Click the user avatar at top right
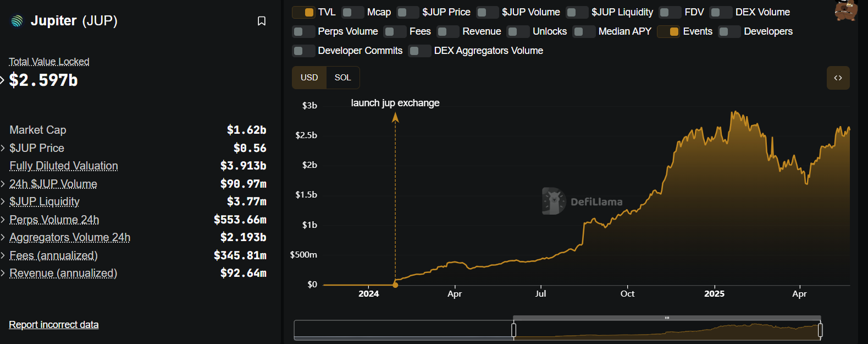 pyautogui.click(x=846, y=9)
